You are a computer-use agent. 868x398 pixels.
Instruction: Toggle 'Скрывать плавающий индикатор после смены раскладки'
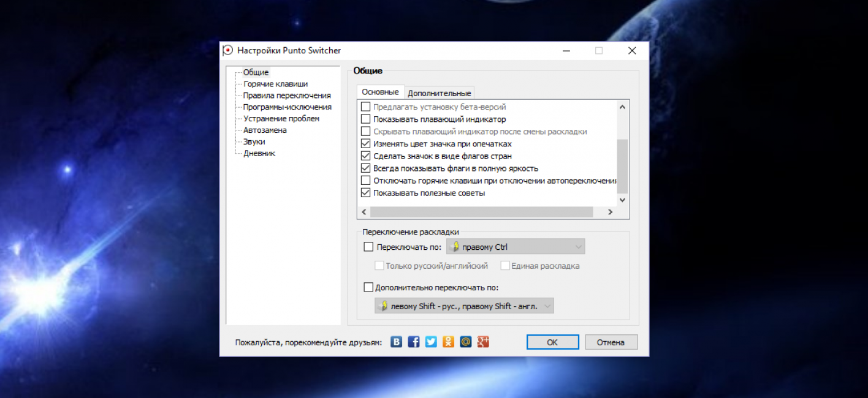click(366, 132)
